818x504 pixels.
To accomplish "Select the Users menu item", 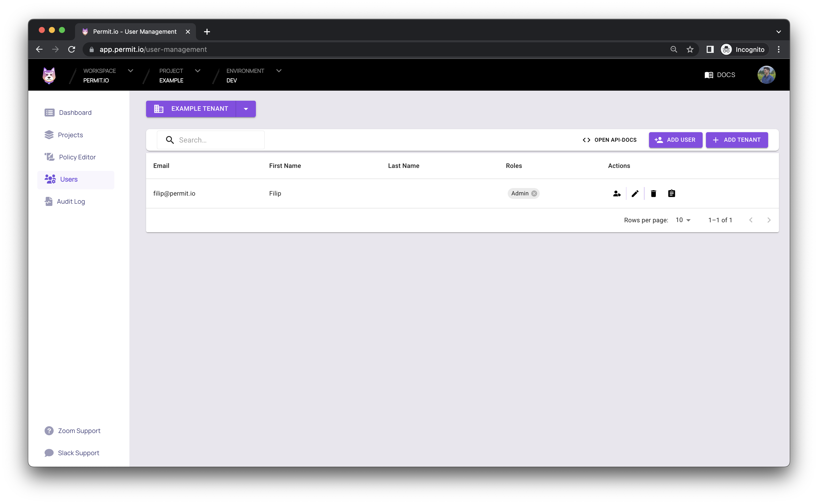I will click(68, 179).
